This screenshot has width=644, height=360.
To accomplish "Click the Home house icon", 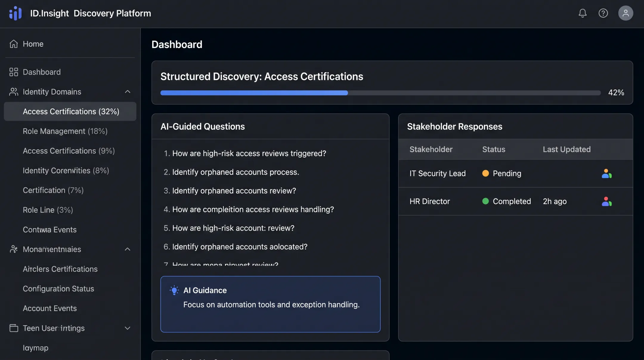I will pyautogui.click(x=14, y=44).
